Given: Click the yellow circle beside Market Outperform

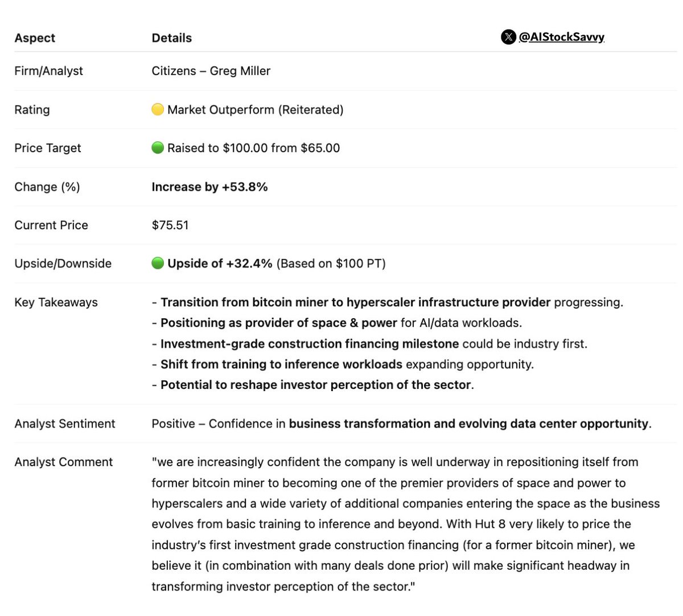Looking at the screenshot, I should pos(158,109).
